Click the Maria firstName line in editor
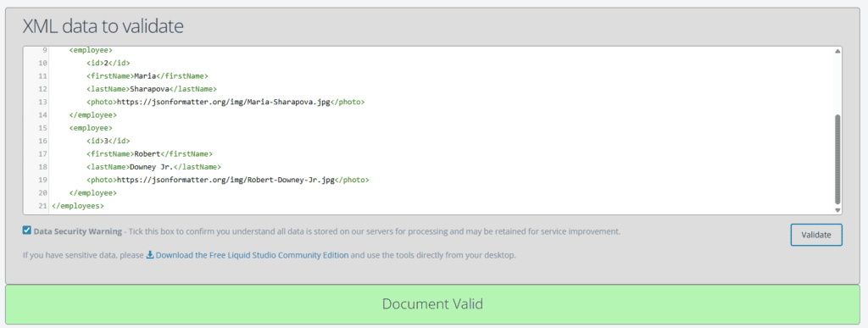This screenshot has height=328, width=868. tap(147, 75)
